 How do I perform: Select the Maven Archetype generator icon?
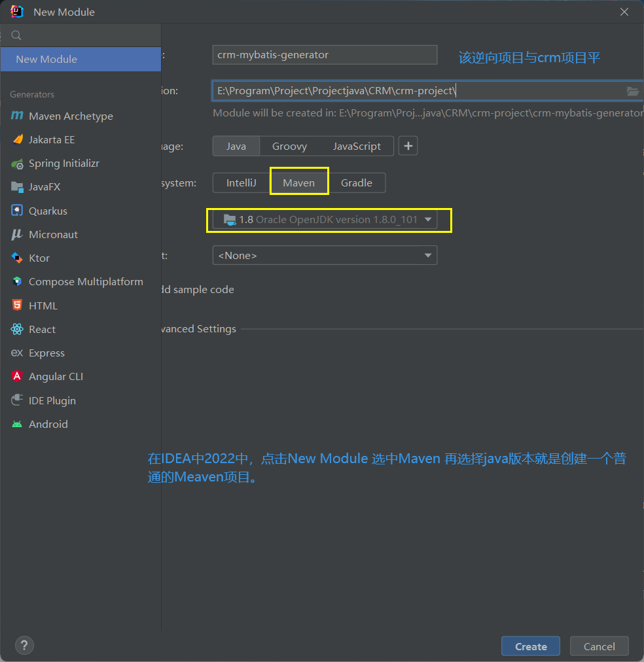[17, 115]
